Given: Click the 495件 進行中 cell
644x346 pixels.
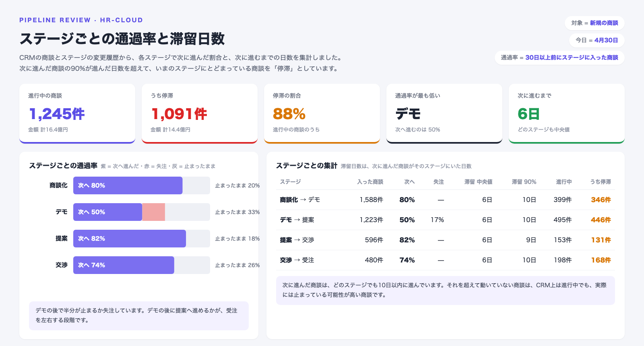Looking at the screenshot, I should point(563,220).
